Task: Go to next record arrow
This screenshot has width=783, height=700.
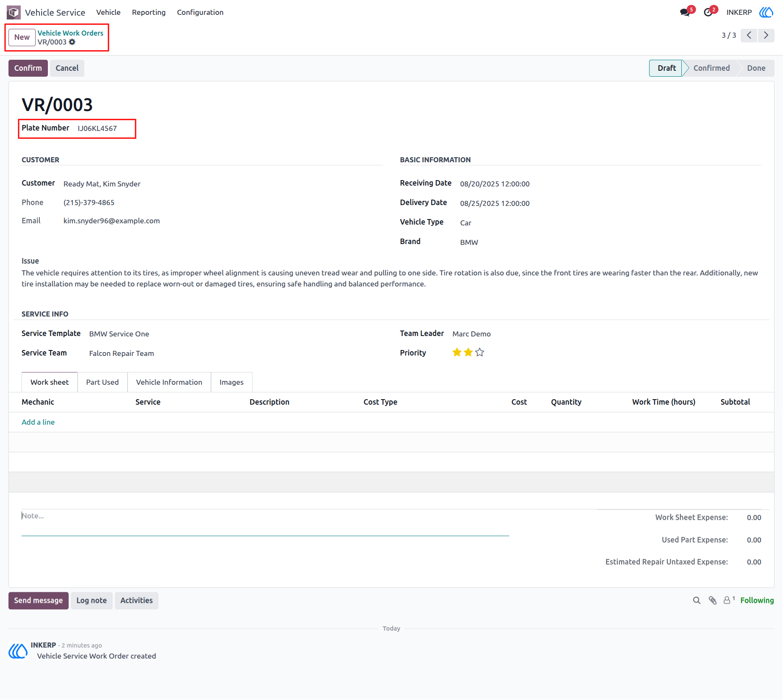Action: point(766,35)
